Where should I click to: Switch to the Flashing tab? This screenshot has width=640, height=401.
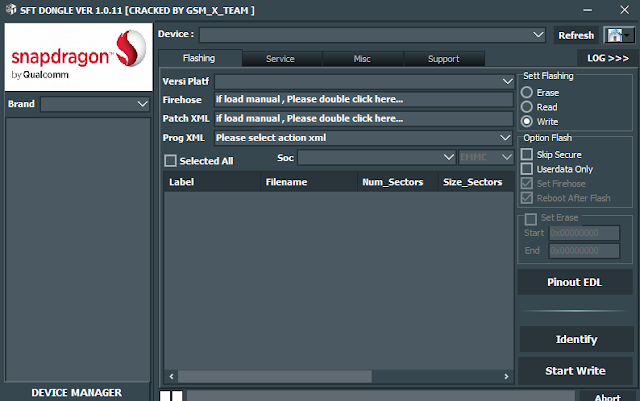coord(199,58)
